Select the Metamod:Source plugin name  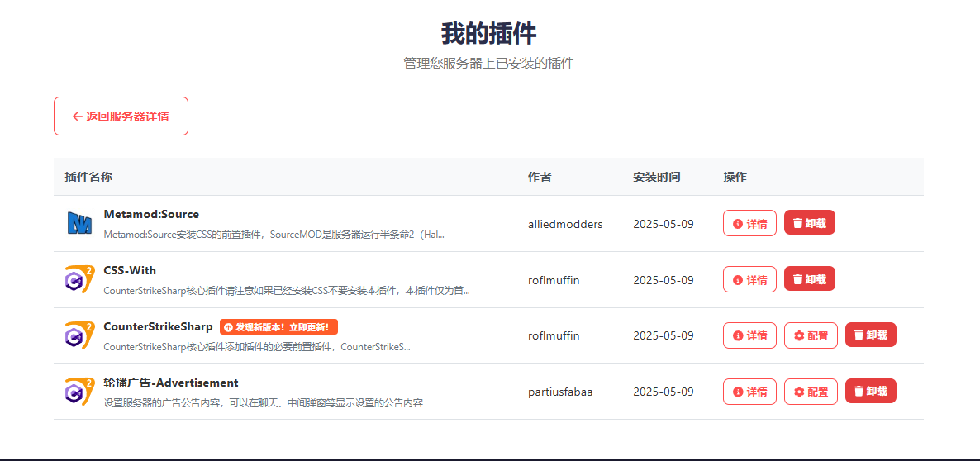151,214
